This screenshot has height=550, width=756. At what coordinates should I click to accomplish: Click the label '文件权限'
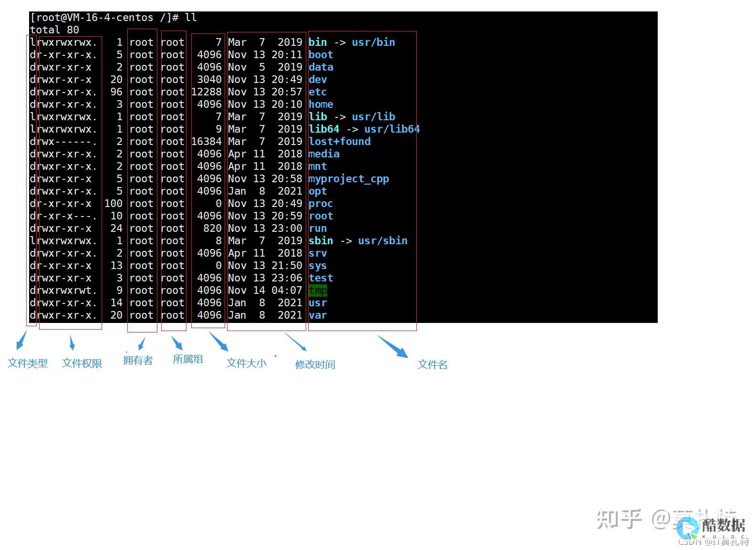click(x=82, y=363)
